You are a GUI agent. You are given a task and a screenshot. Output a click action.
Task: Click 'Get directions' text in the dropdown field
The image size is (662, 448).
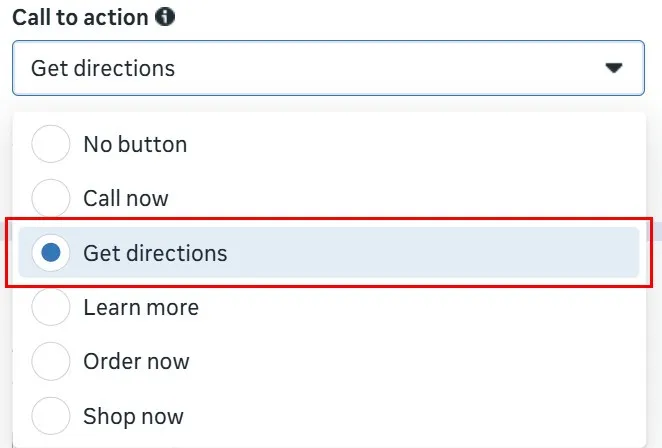[x=103, y=68]
